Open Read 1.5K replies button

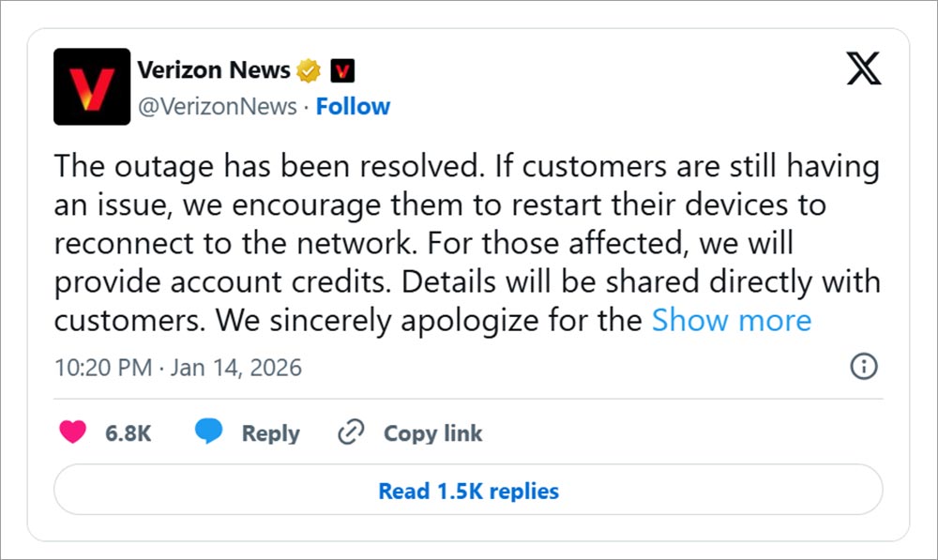coord(468,491)
